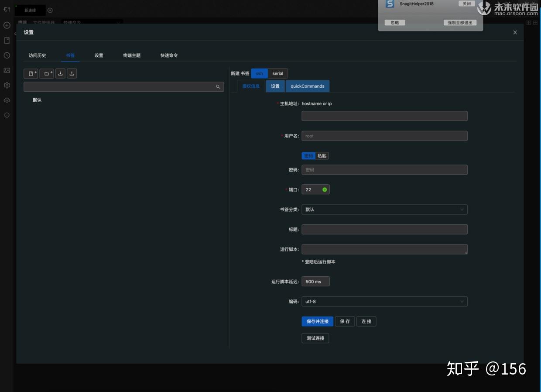541x392 pixels.
Task: Focus the bookmark search box
Action: [124, 87]
